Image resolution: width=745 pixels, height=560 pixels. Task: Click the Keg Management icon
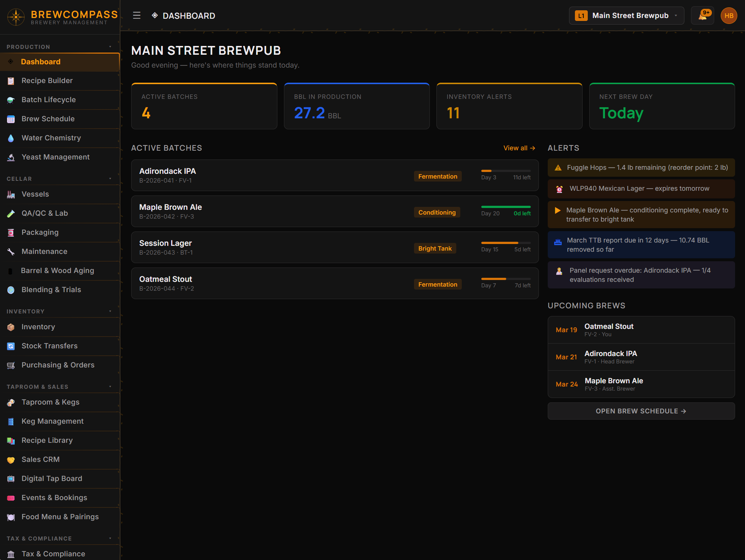11,421
